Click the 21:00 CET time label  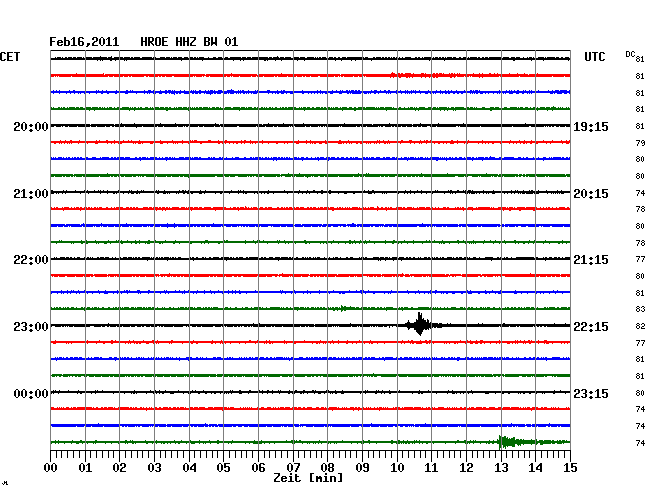(31, 194)
